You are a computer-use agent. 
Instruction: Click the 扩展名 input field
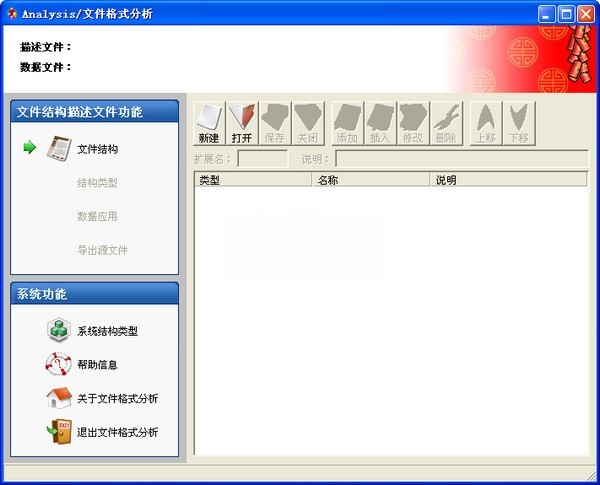click(263, 158)
